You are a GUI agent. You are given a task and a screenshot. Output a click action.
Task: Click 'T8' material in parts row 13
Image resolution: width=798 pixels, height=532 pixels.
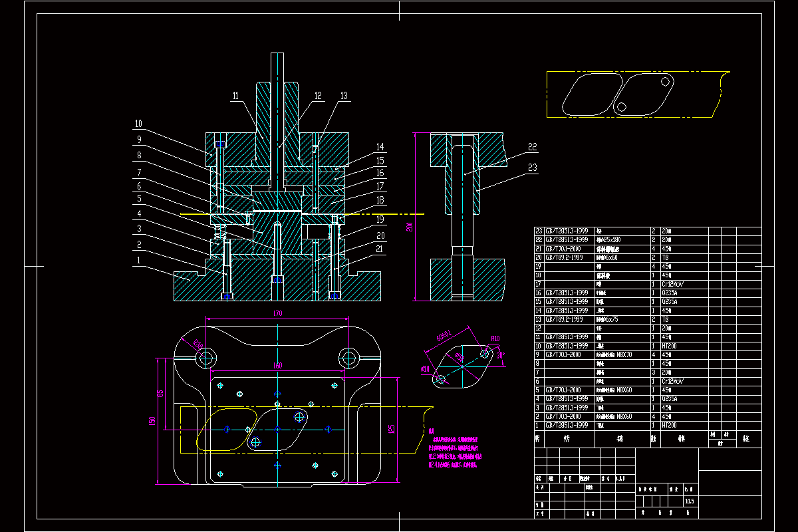[x=666, y=319]
